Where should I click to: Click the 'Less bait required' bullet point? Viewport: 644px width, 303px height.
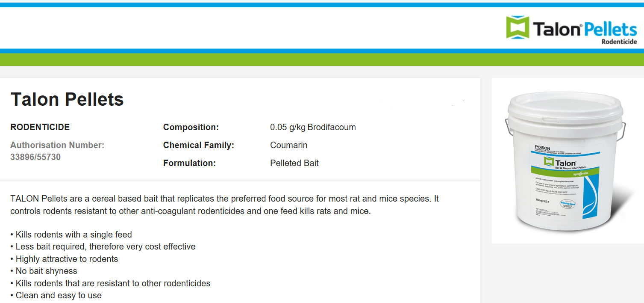(103, 247)
